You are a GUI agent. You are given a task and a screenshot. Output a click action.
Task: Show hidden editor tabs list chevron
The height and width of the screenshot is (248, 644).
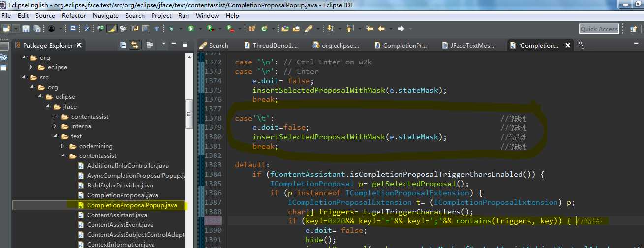click(x=581, y=45)
